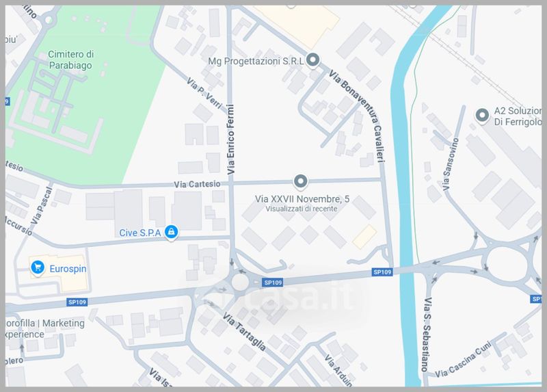The width and height of the screenshot is (547, 392).
Task: Click the Via Sansovino street label
Action: click(451, 164)
